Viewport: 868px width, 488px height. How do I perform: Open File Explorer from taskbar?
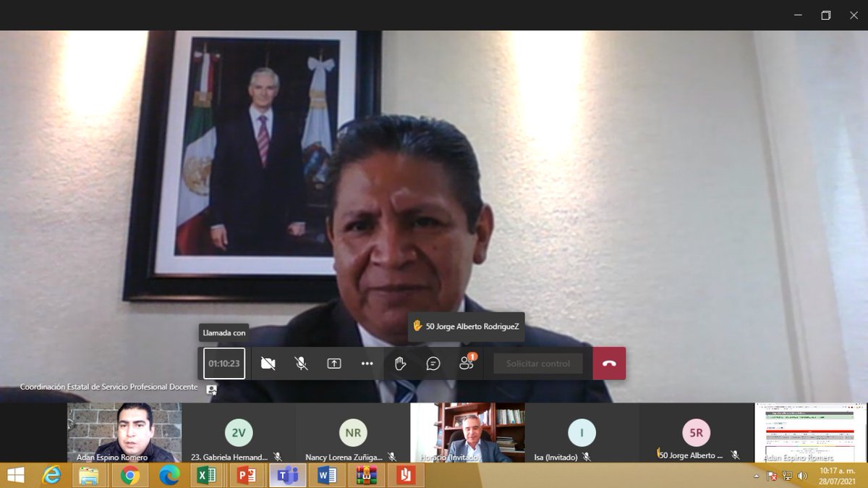[89, 475]
